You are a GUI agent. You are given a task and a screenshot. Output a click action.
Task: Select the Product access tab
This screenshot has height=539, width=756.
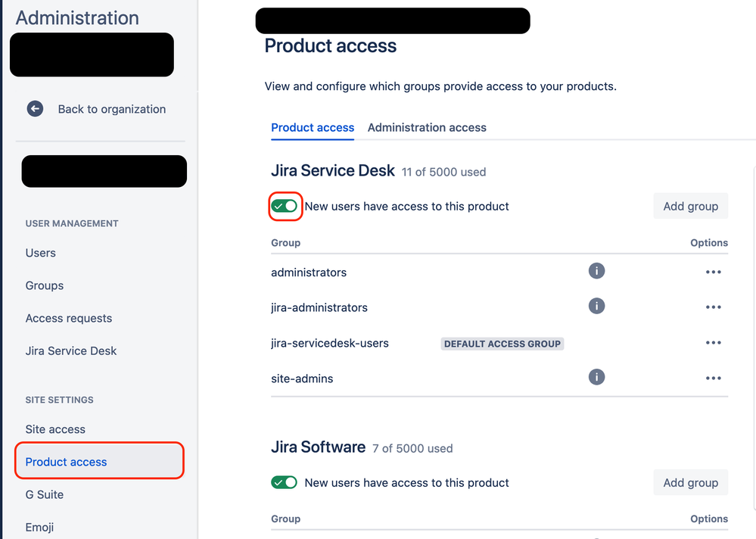click(x=313, y=127)
